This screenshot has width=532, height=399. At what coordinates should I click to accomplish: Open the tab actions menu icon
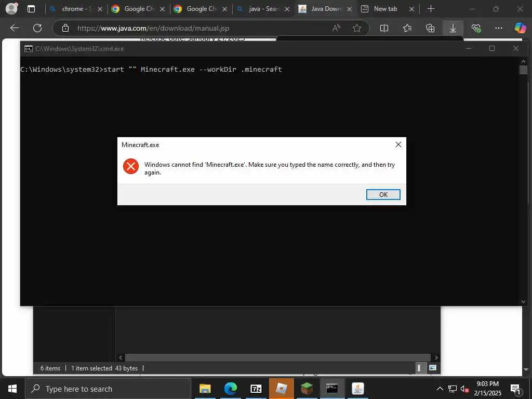[x=31, y=9]
